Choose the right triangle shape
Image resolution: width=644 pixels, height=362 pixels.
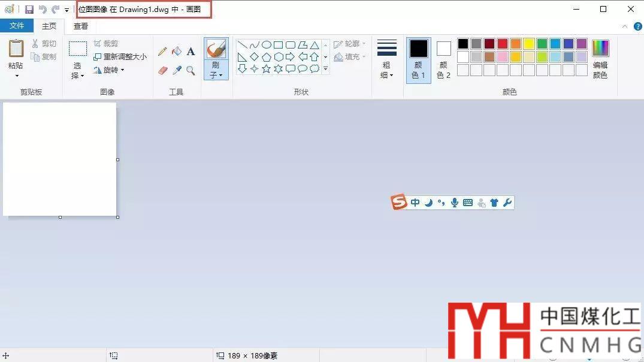coord(242,57)
